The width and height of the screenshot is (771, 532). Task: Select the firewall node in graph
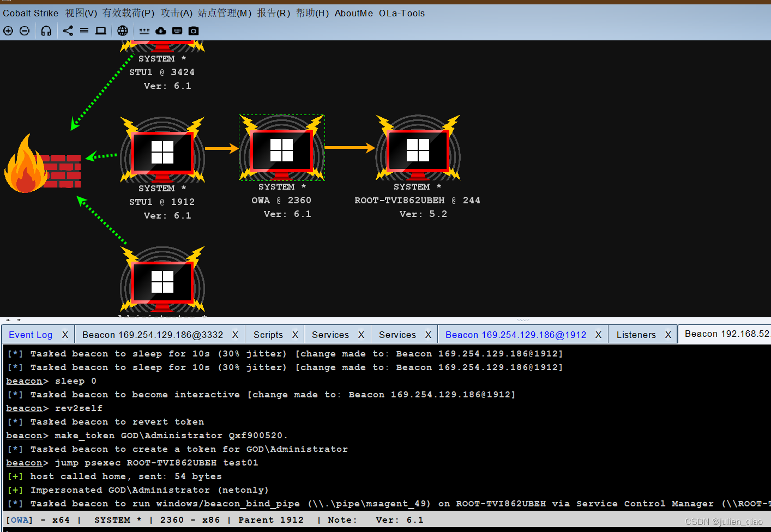pyautogui.click(x=43, y=164)
